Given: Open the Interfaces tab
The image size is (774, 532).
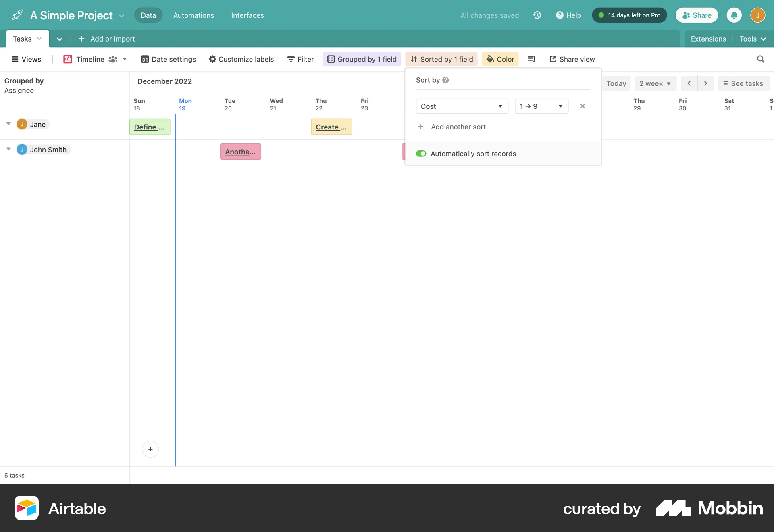Looking at the screenshot, I should point(247,15).
